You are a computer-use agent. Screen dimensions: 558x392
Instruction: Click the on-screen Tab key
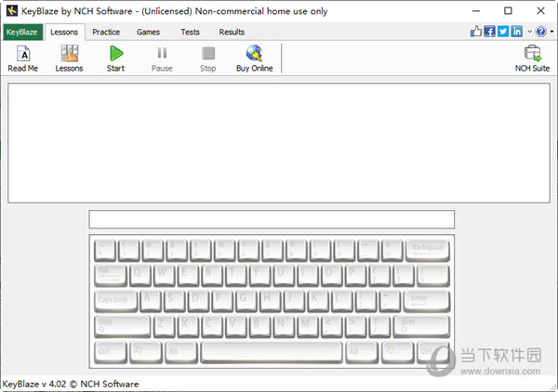point(111,276)
